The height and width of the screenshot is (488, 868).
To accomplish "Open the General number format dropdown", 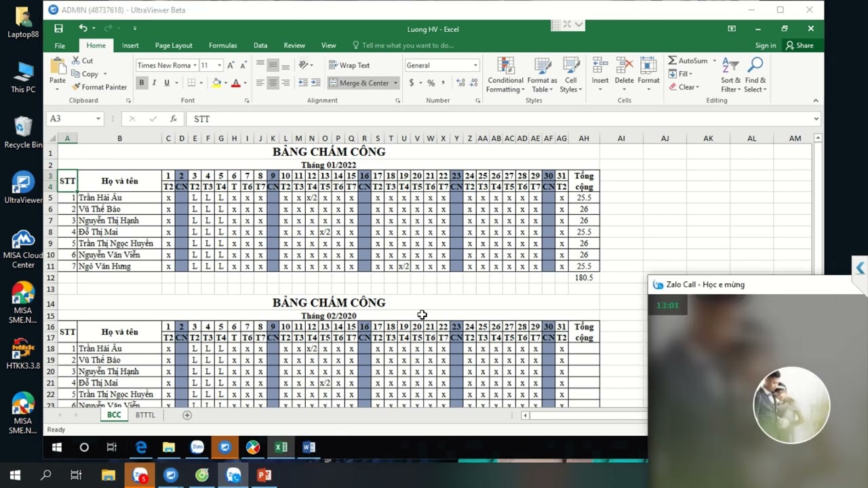I will pyautogui.click(x=475, y=66).
